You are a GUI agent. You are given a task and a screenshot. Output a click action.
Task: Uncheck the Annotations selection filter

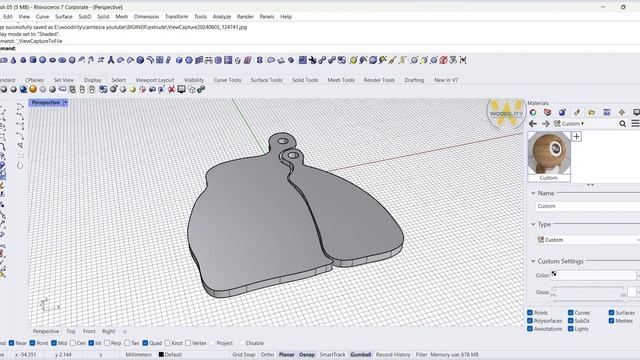coord(530,329)
